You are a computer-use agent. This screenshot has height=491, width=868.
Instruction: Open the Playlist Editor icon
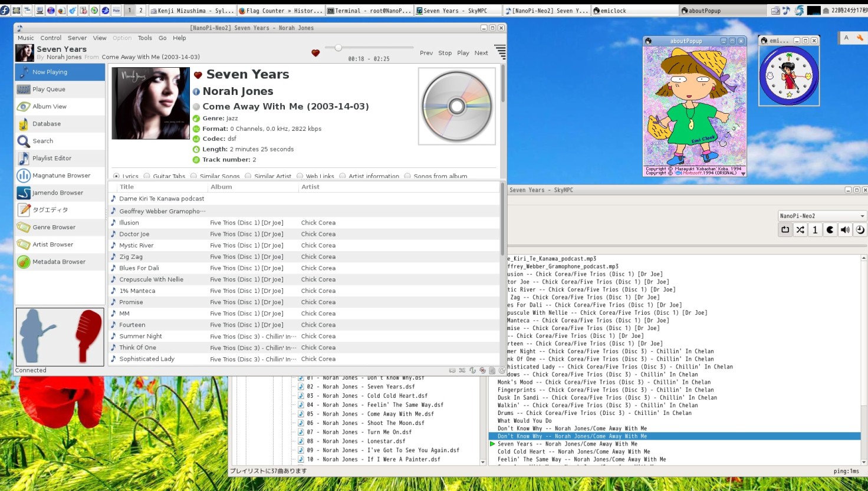click(24, 159)
